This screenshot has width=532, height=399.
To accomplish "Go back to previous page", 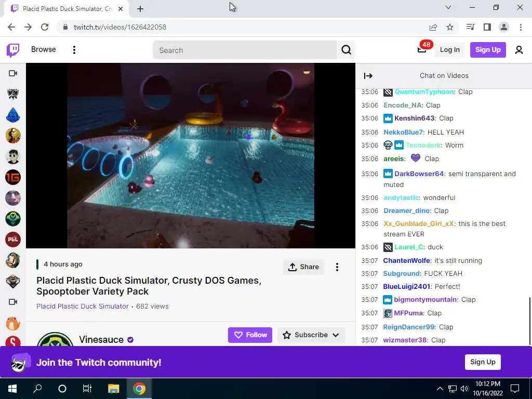I will click(11, 27).
